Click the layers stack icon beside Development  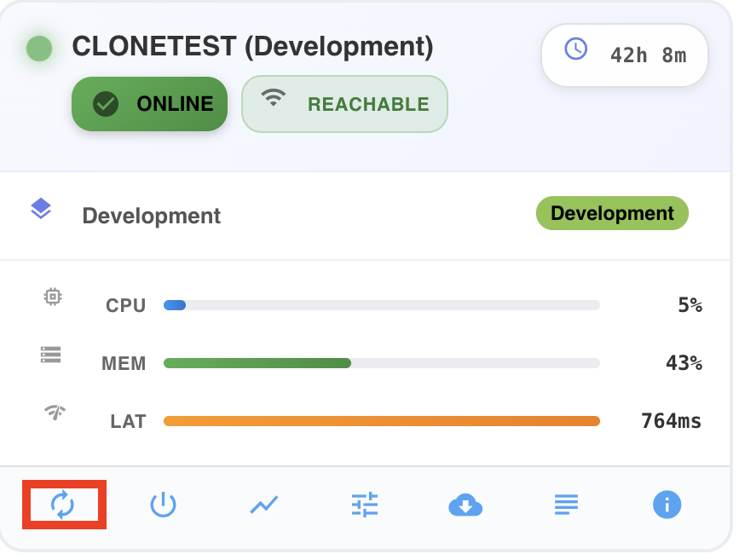coord(41,208)
